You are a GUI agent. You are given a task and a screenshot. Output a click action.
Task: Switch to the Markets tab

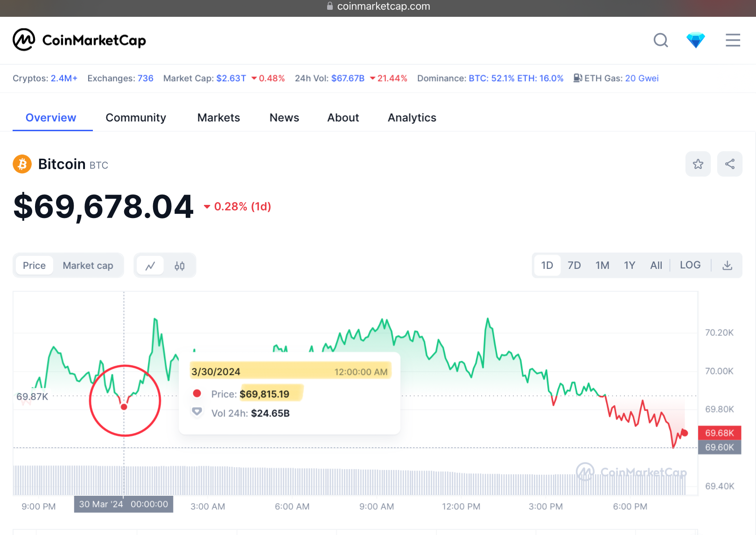point(219,118)
